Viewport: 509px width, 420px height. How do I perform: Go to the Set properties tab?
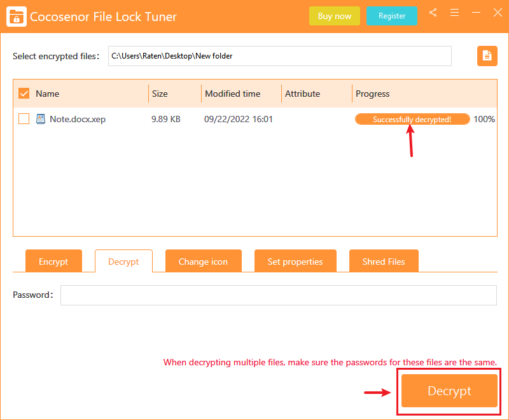tap(295, 261)
